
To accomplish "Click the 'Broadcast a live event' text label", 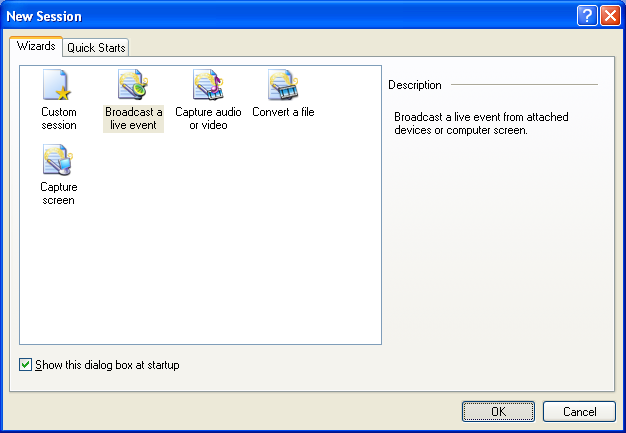I will 133,119.
